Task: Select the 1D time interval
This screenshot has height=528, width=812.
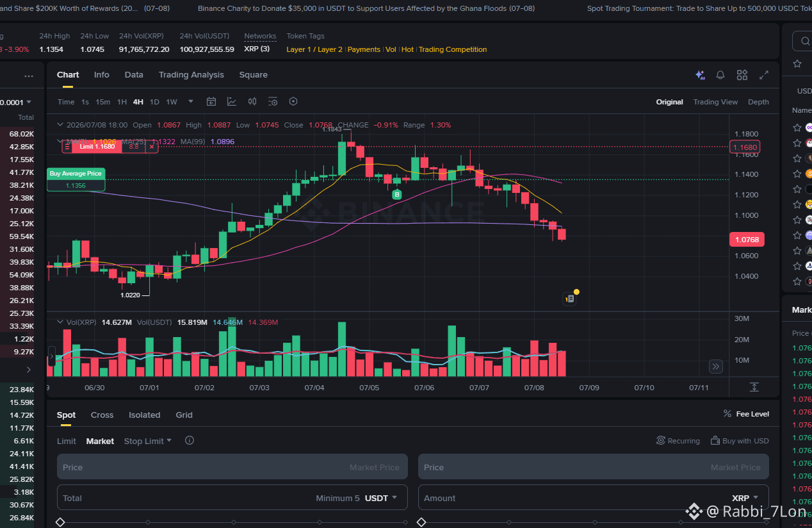Action: [154, 102]
